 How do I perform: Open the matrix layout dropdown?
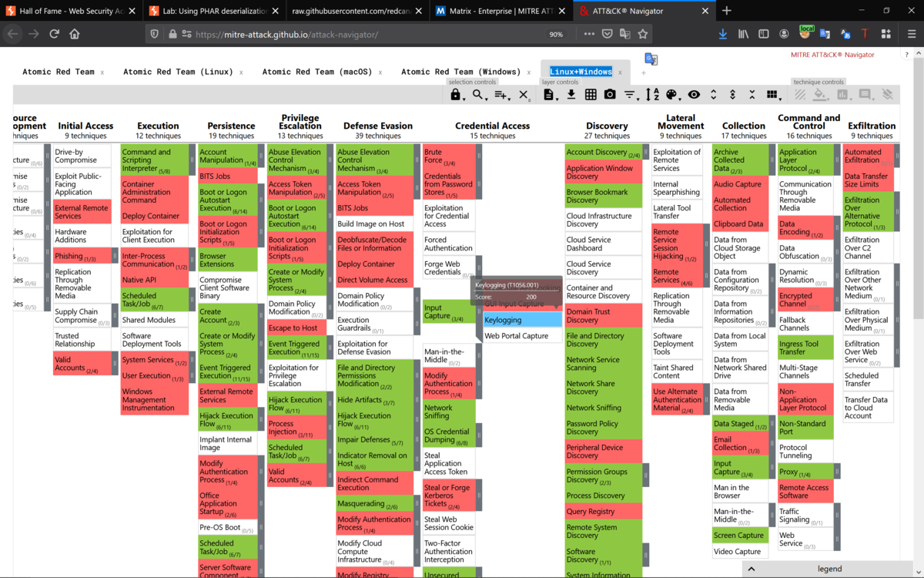pos(772,95)
